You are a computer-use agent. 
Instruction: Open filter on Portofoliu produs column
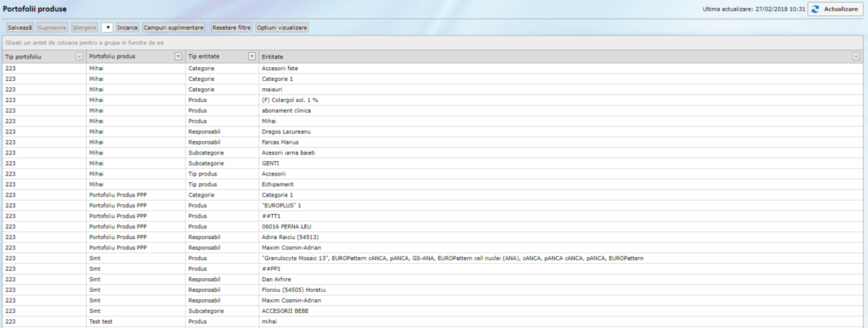click(x=179, y=56)
